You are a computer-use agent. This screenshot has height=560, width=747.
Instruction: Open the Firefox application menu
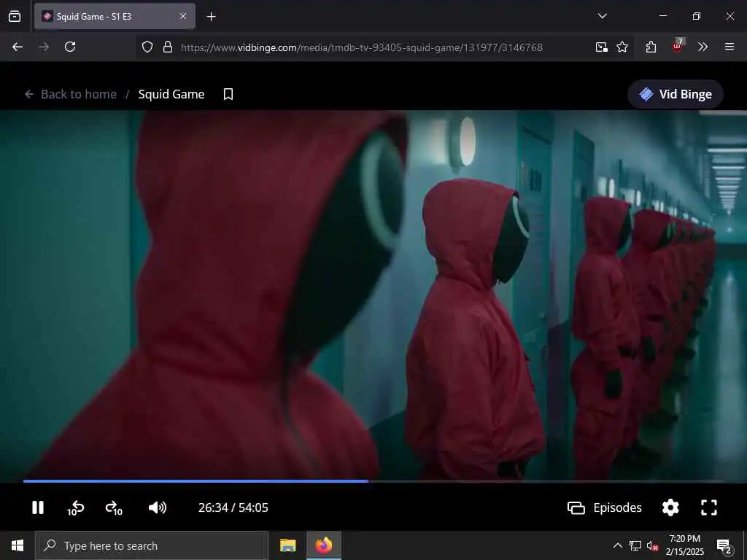pos(729,47)
